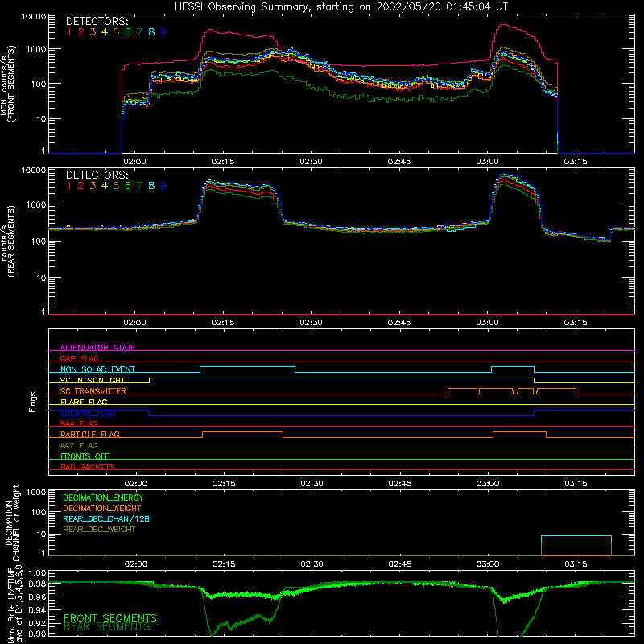This screenshot has height=644, width=644.
Task: Click the 0.92 value on the livetime axis
Action: pos(37,624)
